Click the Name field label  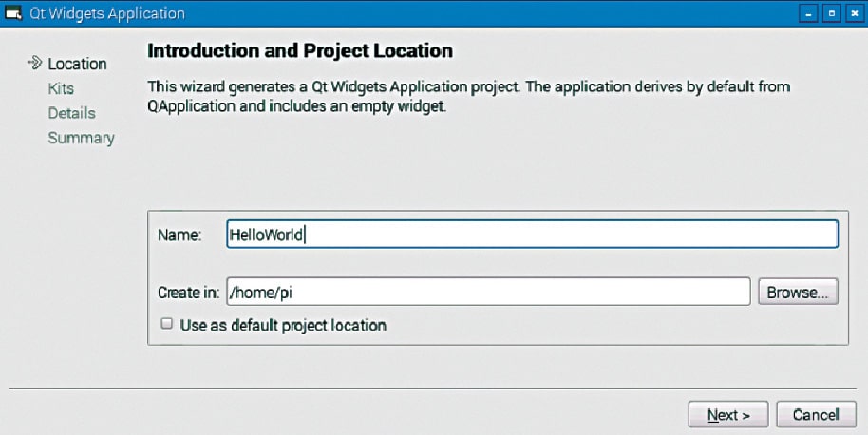(x=180, y=236)
